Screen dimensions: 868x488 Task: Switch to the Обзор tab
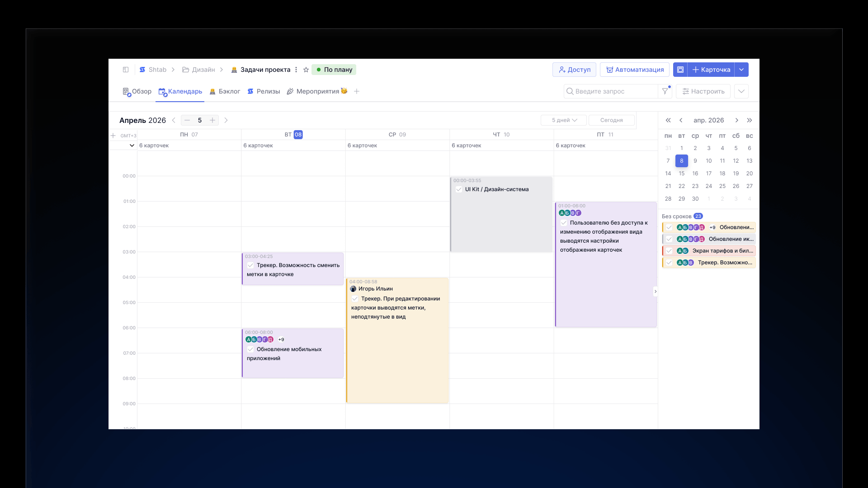tap(137, 91)
